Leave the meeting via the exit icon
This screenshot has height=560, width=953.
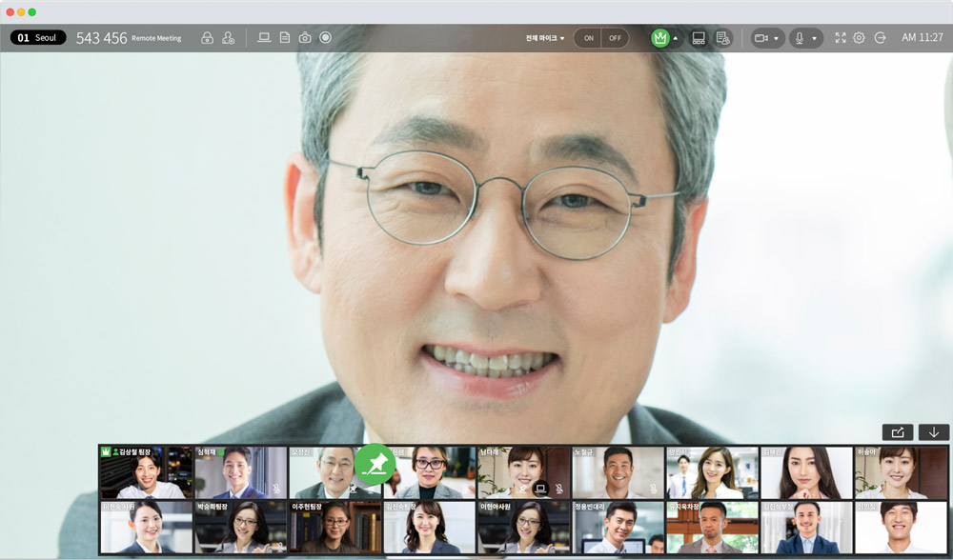[x=880, y=38]
